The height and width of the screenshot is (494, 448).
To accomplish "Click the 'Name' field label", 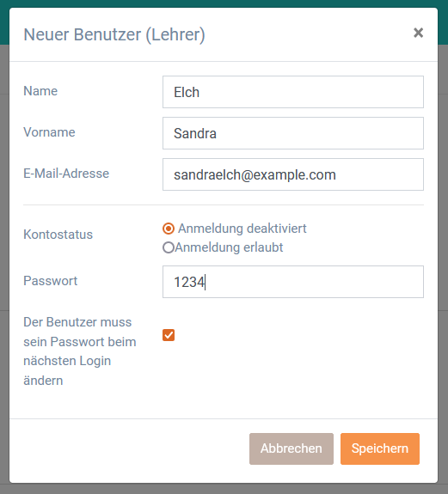I will tap(40, 91).
